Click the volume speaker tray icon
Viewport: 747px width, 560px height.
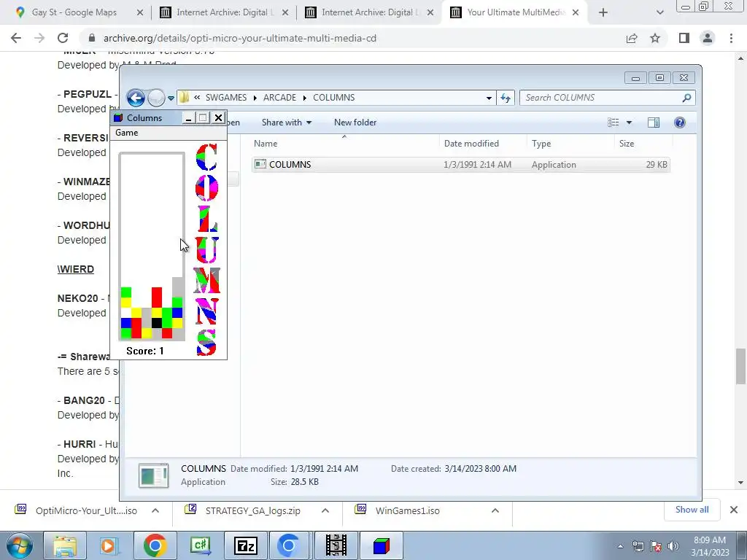click(x=673, y=546)
